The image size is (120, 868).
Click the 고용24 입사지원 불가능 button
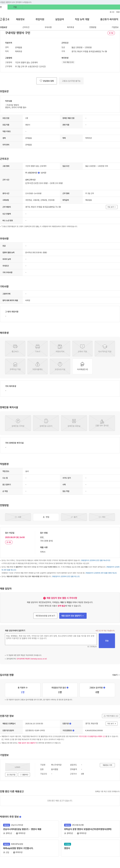click(x=71, y=81)
